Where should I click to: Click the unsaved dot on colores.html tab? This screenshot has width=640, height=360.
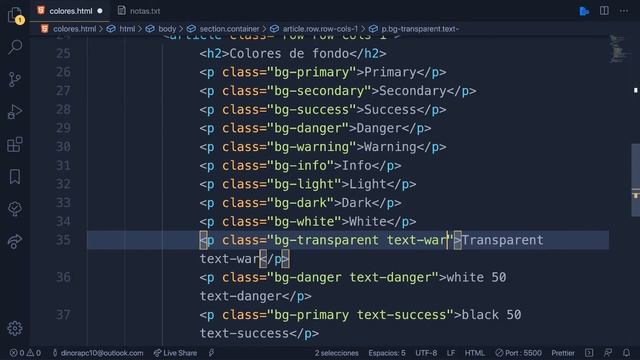[100, 11]
